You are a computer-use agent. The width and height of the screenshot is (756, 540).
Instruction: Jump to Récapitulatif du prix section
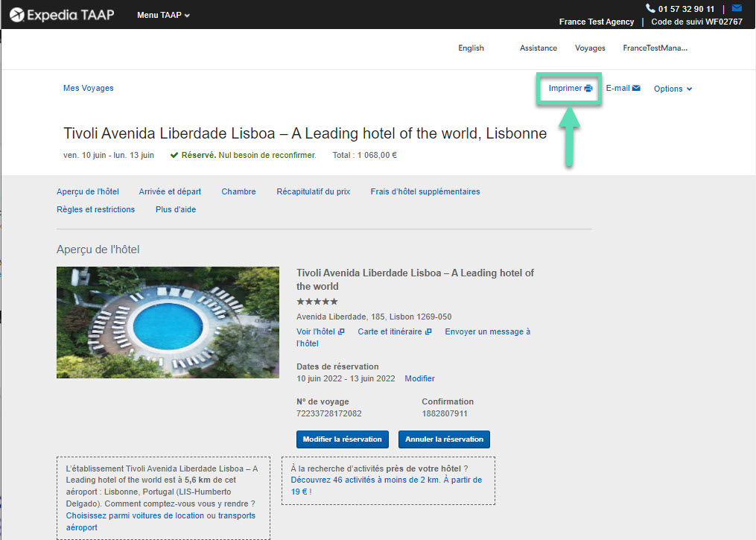coord(314,191)
